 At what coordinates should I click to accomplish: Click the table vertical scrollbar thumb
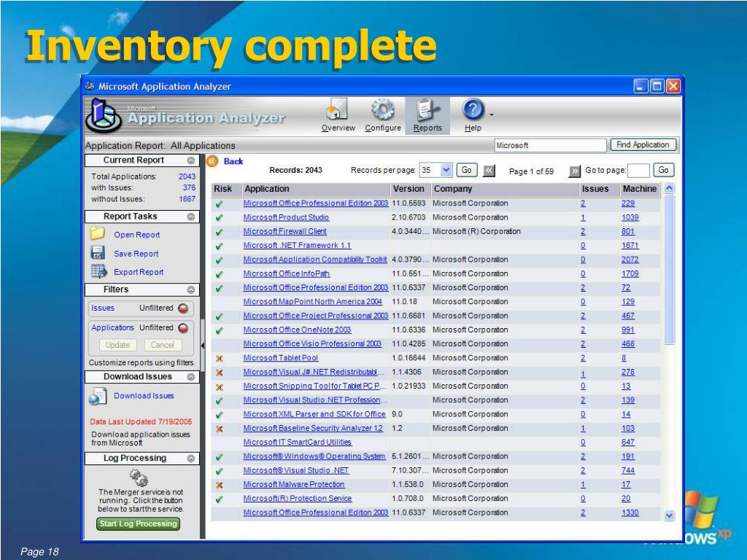point(669,269)
